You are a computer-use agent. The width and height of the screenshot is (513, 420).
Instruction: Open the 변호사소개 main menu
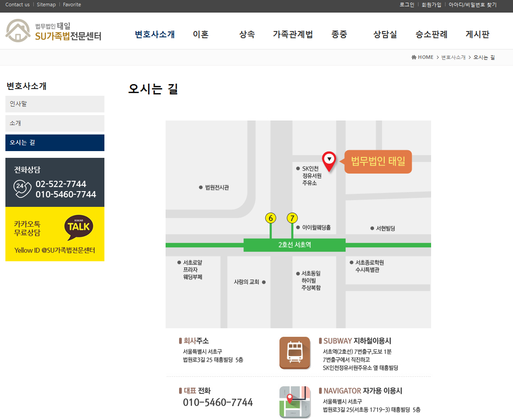pyautogui.click(x=155, y=35)
